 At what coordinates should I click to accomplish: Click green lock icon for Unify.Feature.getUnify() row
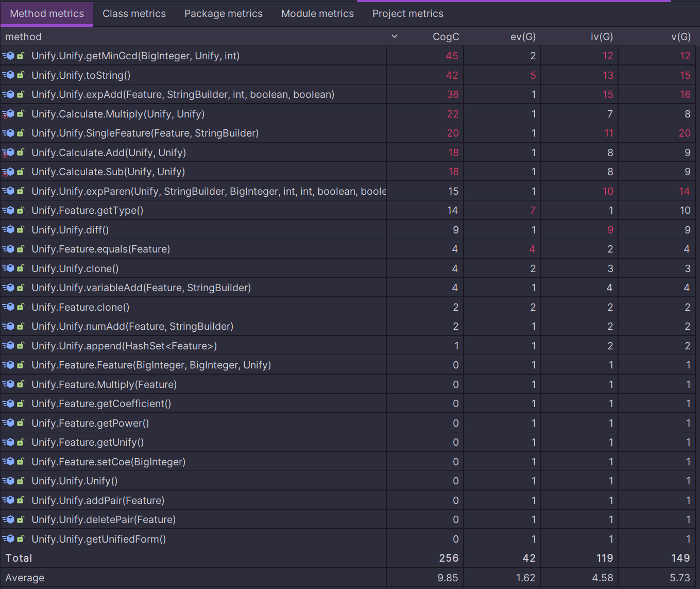coord(21,442)
